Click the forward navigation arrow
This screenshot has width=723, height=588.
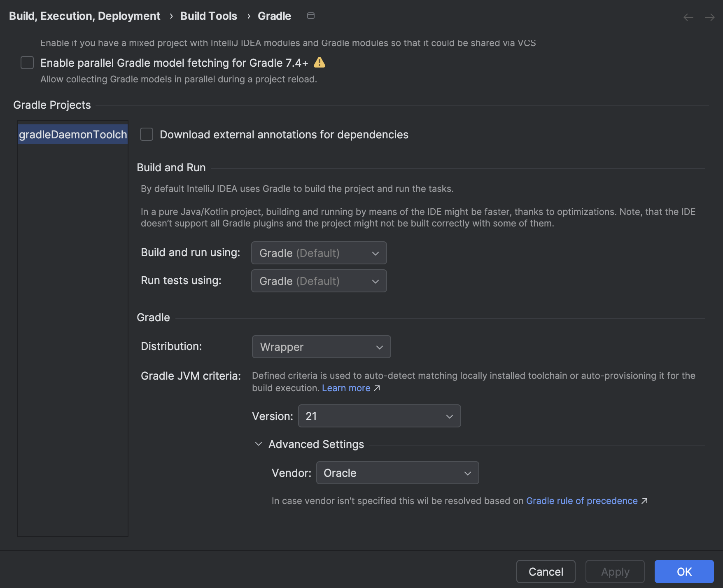point(709,17)
